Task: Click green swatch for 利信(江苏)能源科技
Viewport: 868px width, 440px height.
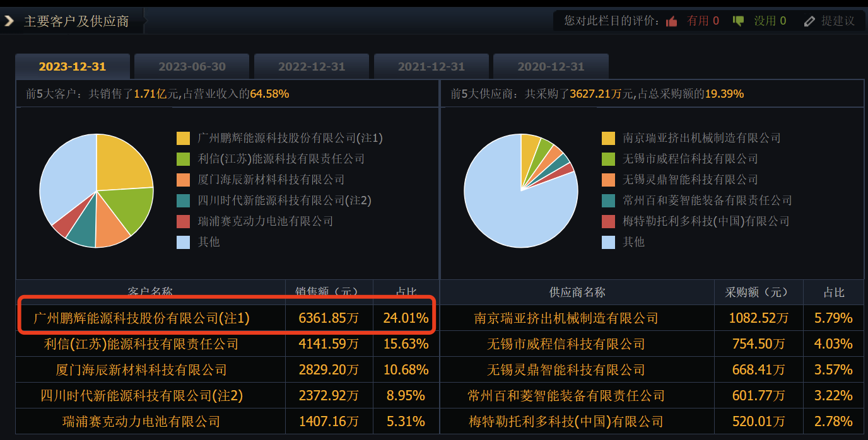Action: point(184,159)
